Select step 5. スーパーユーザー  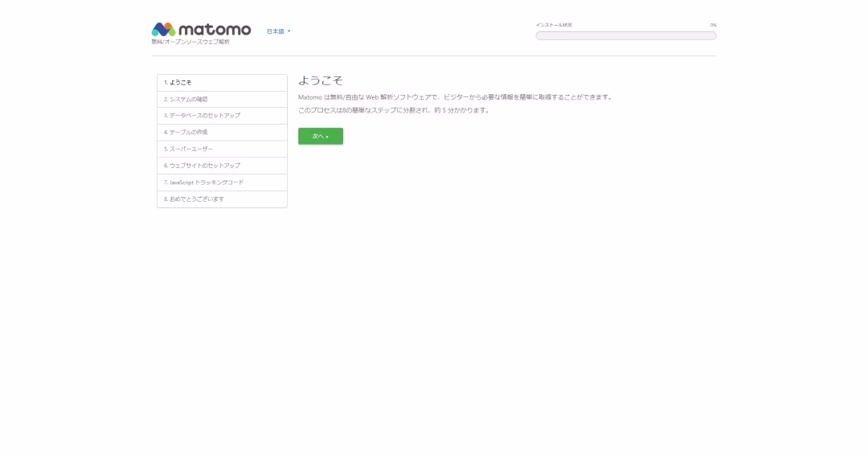[222, 149]
